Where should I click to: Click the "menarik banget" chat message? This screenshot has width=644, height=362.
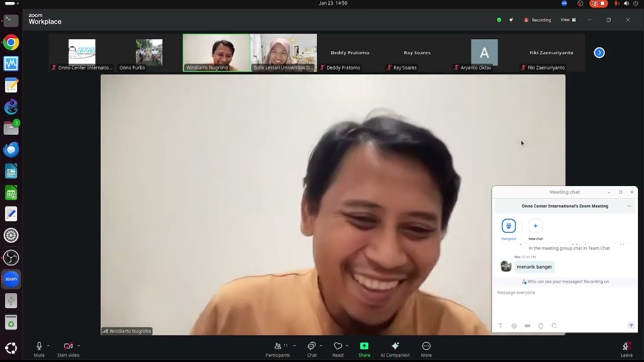click(534, 267)
